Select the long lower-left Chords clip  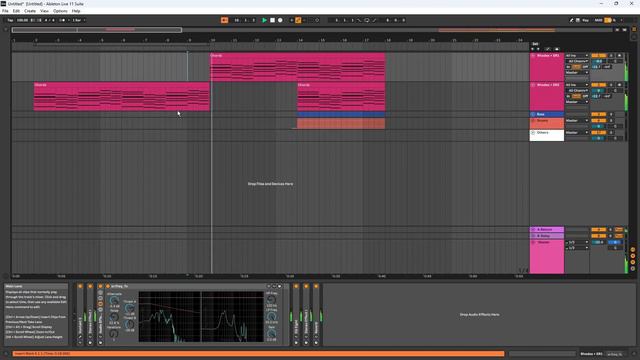click(122, 96)
